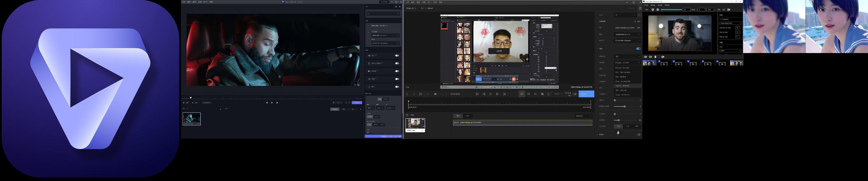Choose the Iris model from the list
This screenshot has width=868, height=181.
pyautogui.click(x=627, y=72)
